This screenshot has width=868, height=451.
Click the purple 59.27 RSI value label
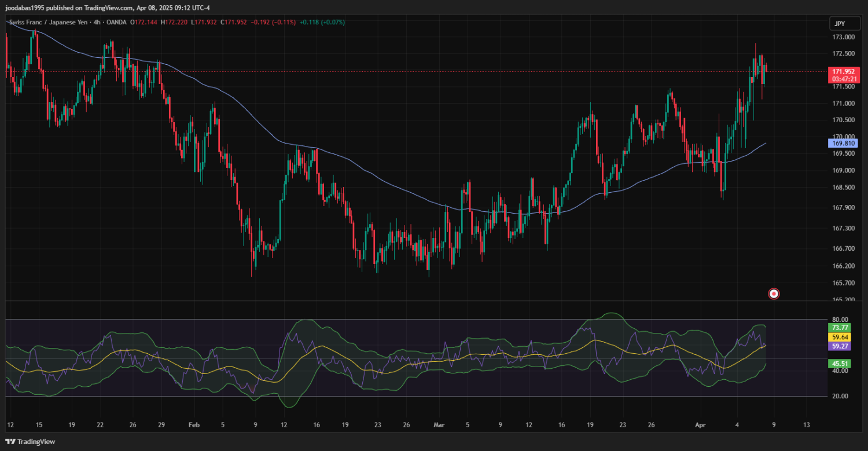(839, 346)
